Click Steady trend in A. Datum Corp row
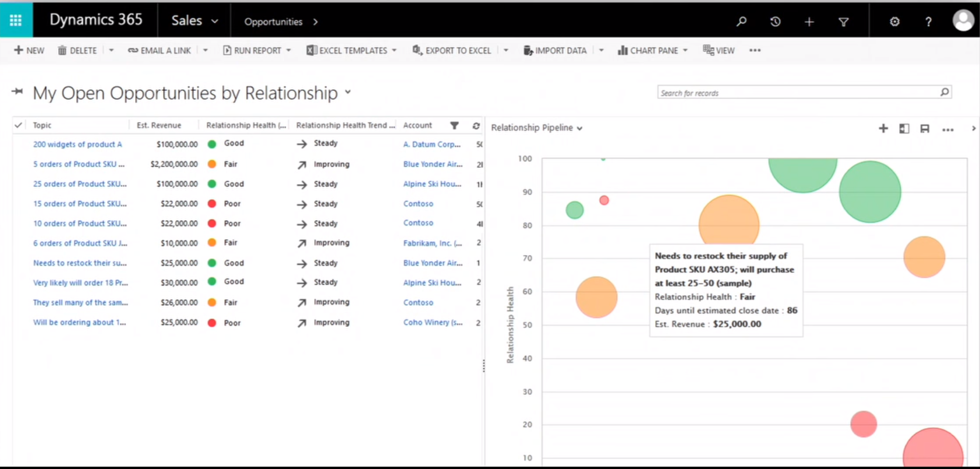The width and height of the screenshot is (980, 469). (x=326, y=143)
